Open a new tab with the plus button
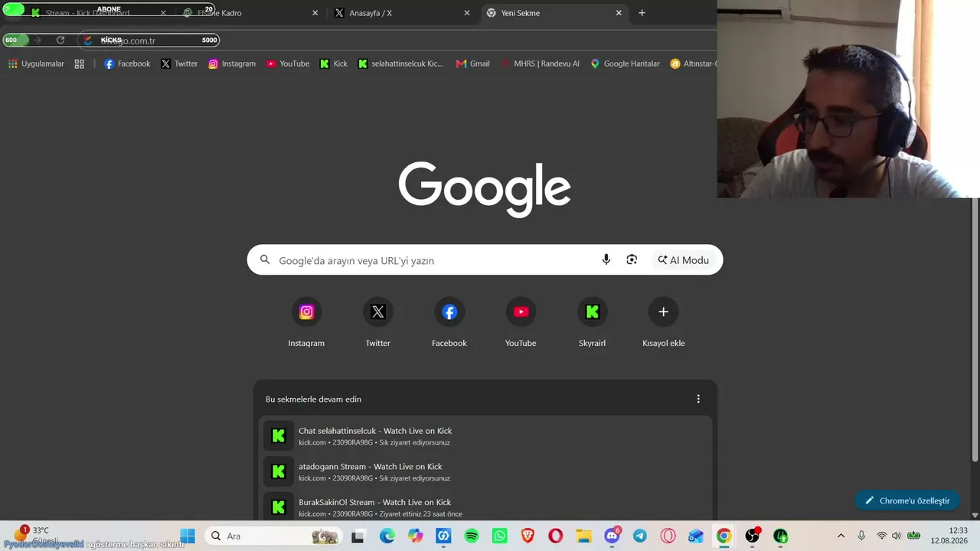This screenshot has height=551, width=980. click(x=642, y=13)
